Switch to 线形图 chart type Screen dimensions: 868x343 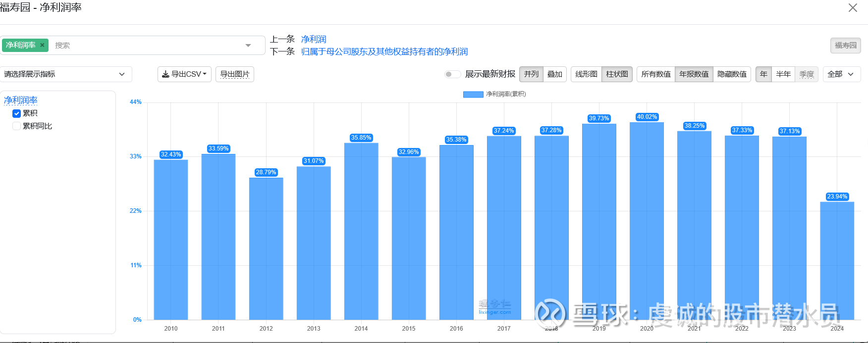586,74
